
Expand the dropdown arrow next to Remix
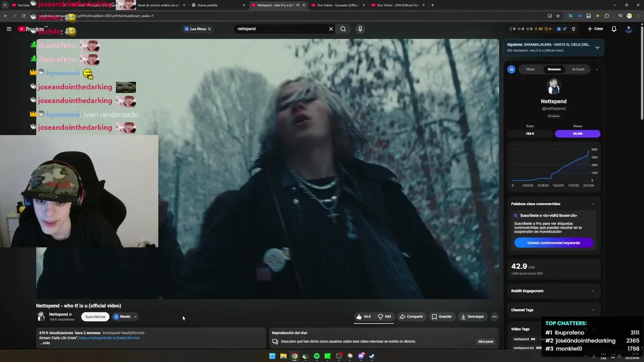pyautogui.click(x=135, y=317)
